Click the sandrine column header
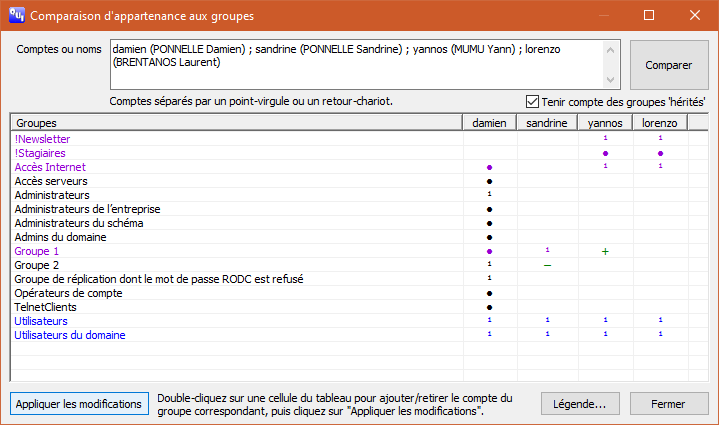719x425 pixels. 547,123
